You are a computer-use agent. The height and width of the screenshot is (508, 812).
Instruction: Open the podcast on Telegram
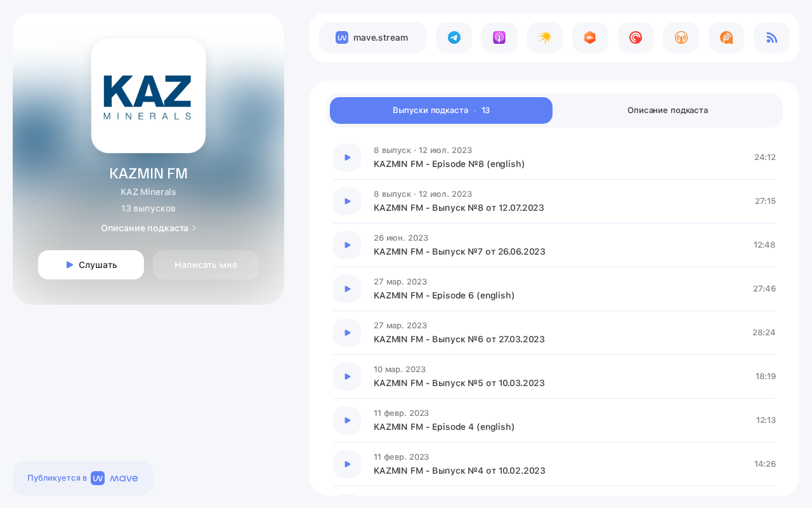pyautogui.click(x=454, y=37)
